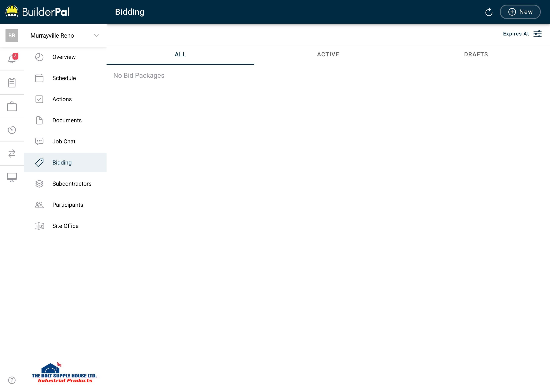Click the transfer arrows icon in rail
This screenshot has width=550, height=392.
pos(12,154)
